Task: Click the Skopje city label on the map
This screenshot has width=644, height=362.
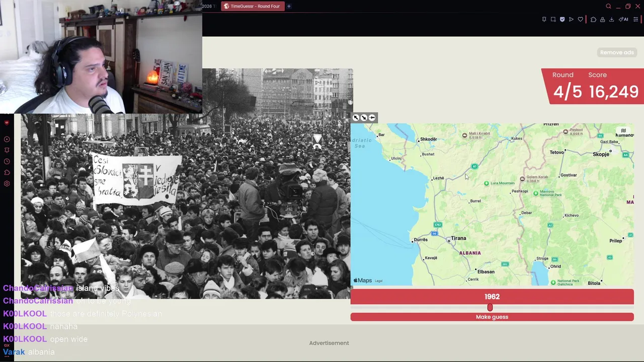Action: pyautogui.click(x=601, y=154)
